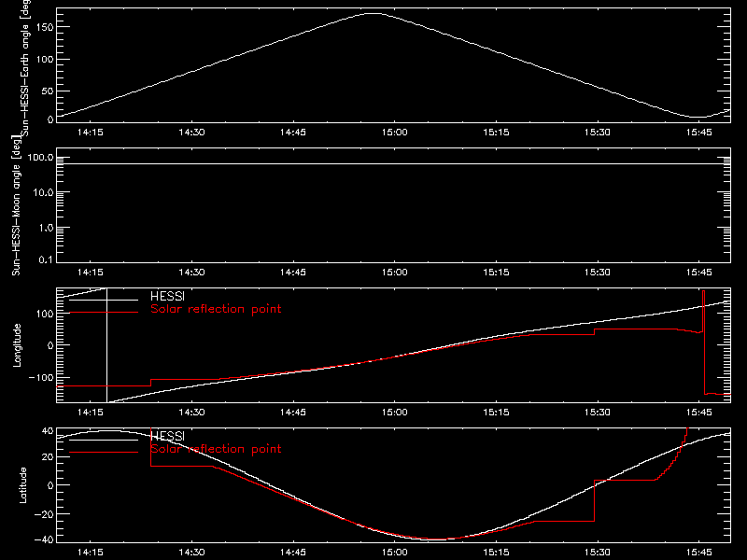Click the 150 tick label on Earth angle plot
Screen dimensions: 747x560
44,27
